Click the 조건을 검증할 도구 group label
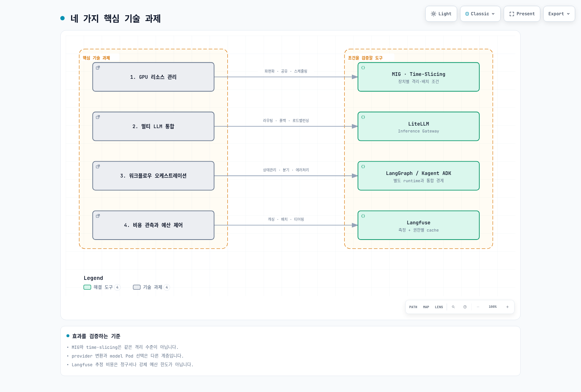This screenshot has width=581, height=392. [x=365, y=58]
